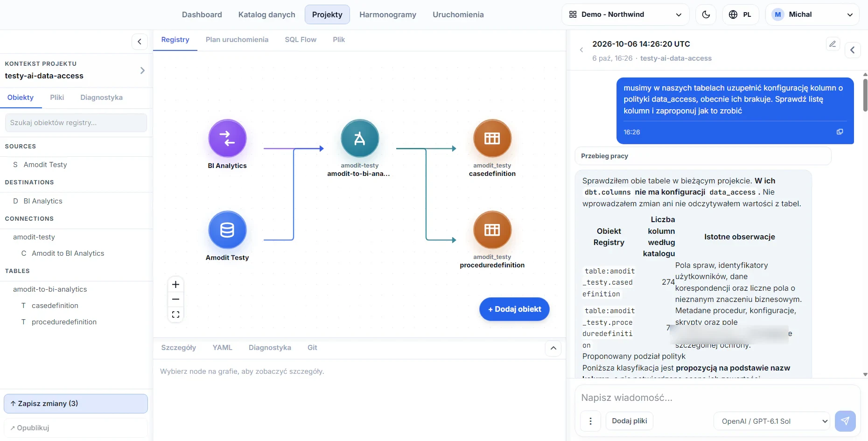This screenshot has height=441, width=868.
Task: Send the chat message
Action: (x=845, y=421)
